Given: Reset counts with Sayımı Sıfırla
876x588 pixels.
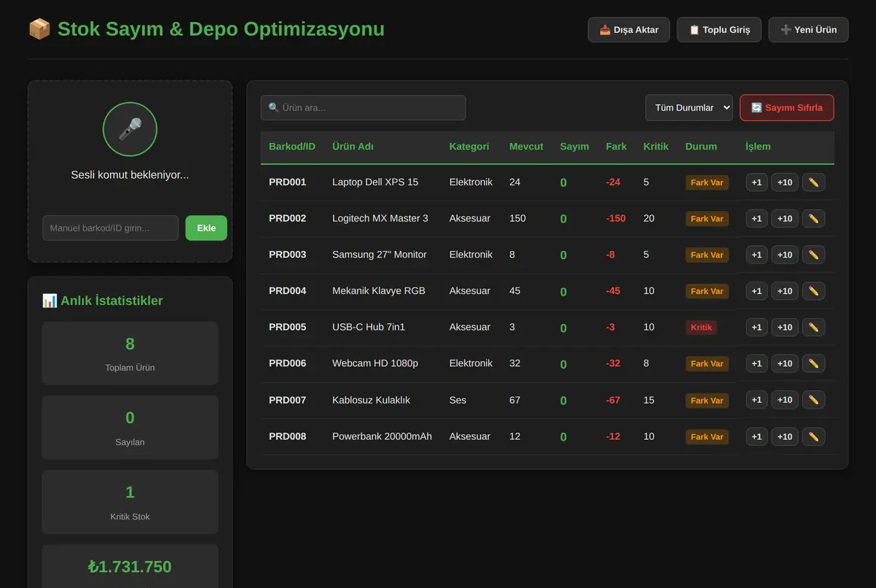Looking at the screenshot, I should [786, 107].
